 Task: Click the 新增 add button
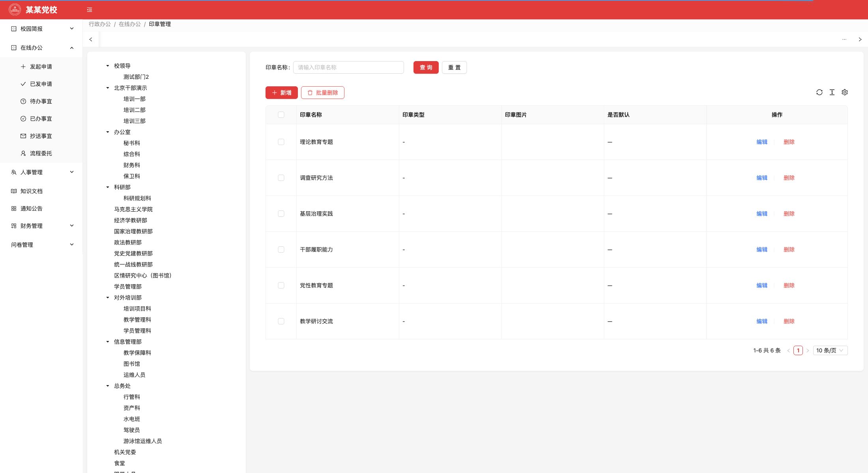pyautogui.click(x=281, y=93)
